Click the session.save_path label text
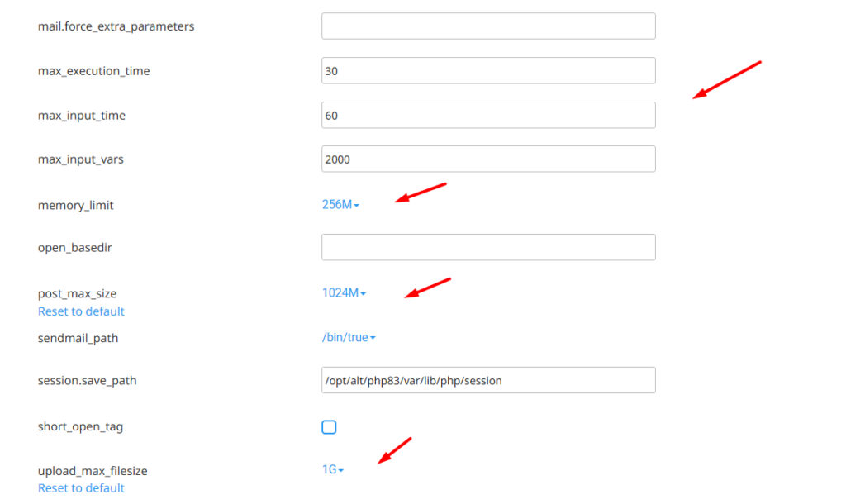 [88, 381]
